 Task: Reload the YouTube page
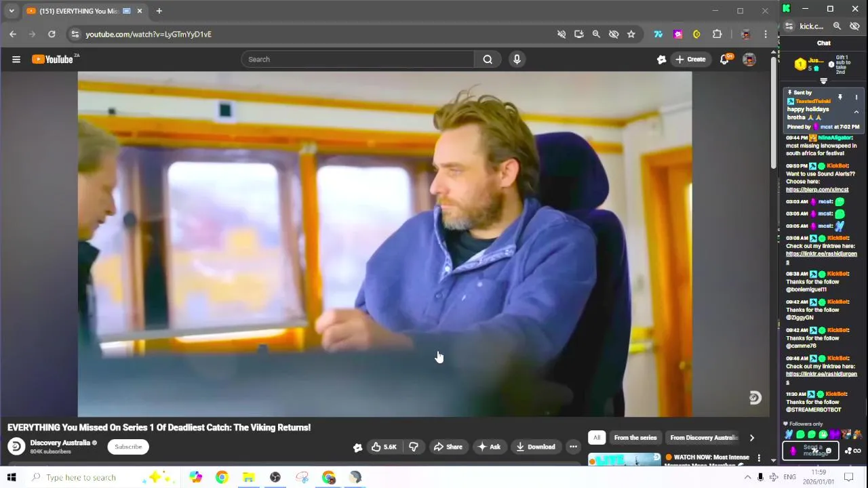click(52, 34)
